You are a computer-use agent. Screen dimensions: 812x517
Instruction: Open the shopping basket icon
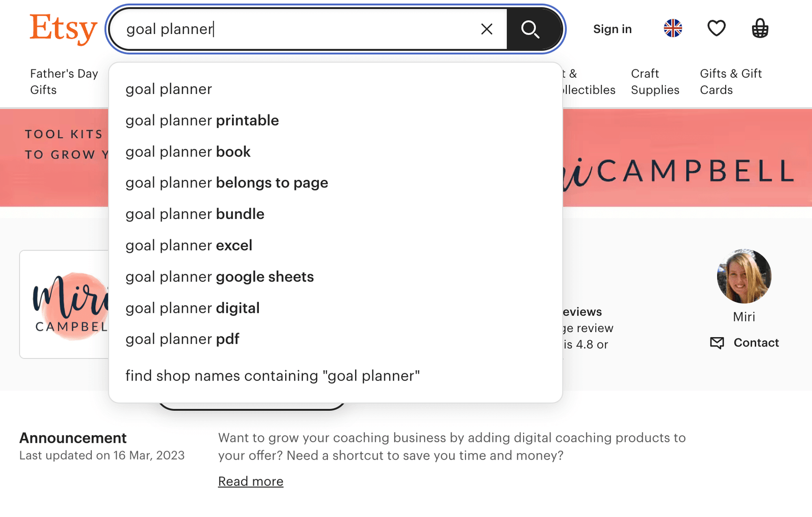click(760, 28)
